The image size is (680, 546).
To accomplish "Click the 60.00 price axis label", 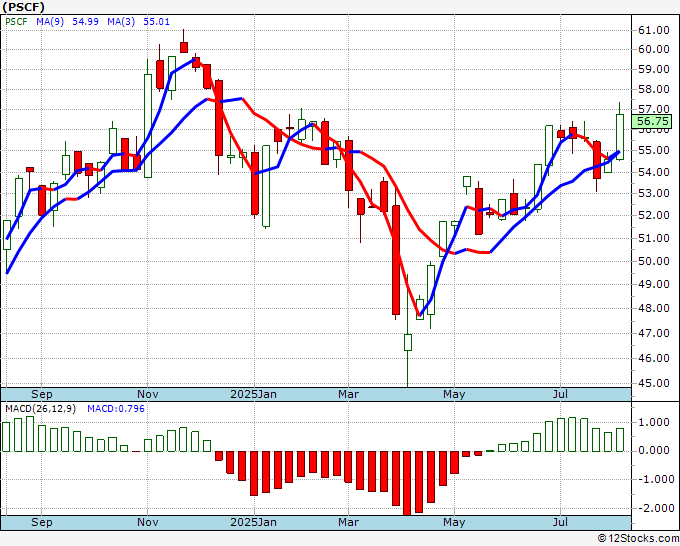I will pyautogui.click(x=654, y=49).
